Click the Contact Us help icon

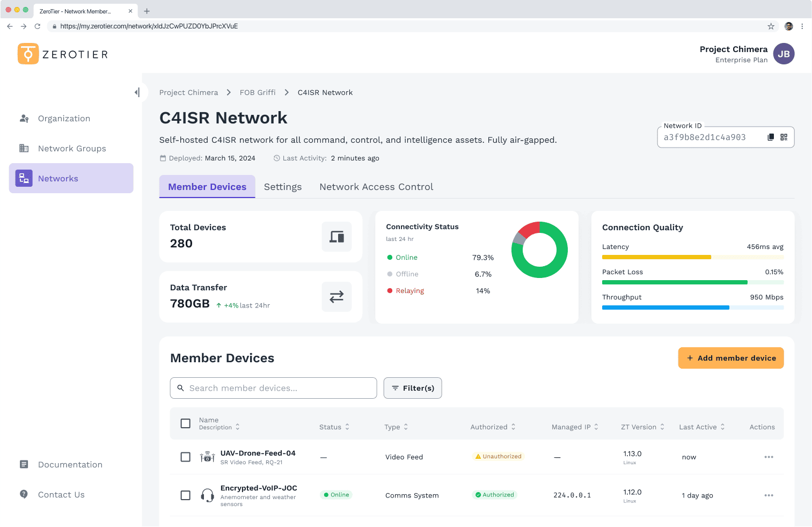tap(24, 494)
